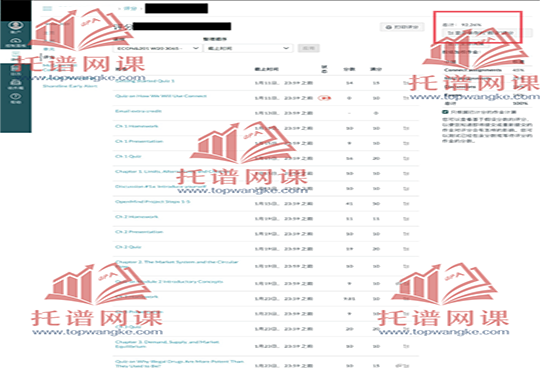The height and width of the screenshot is (374, 540).
Task: Expand the ECON&201 course dropdown
Action: pos(157,48)
